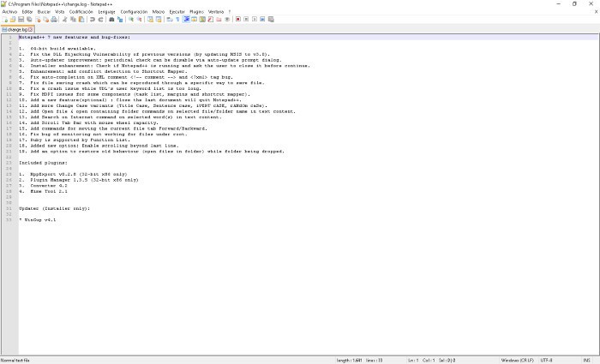Toggle Show all characters pilcrow icon
Screen dimensions: 600x364
click(x=177, y=19)
